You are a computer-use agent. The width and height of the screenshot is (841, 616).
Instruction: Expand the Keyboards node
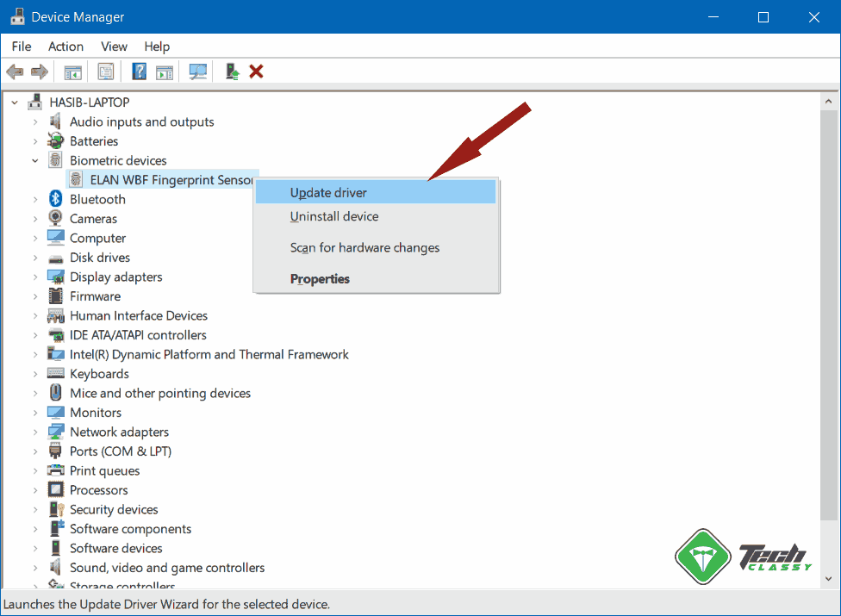click(x=34, y=373)
